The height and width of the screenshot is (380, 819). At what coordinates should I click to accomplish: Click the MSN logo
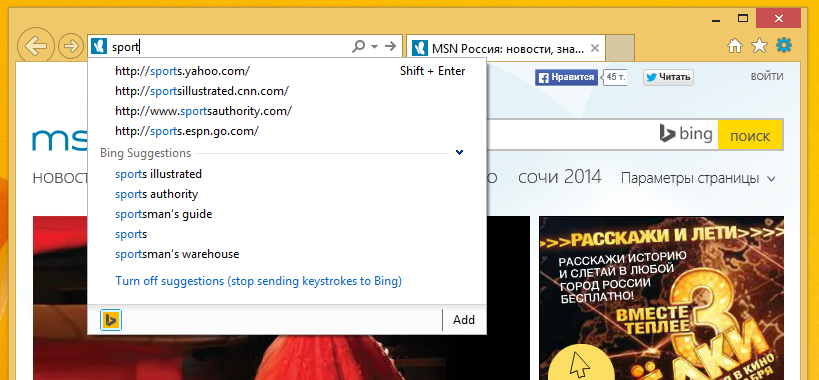point(60,140)
